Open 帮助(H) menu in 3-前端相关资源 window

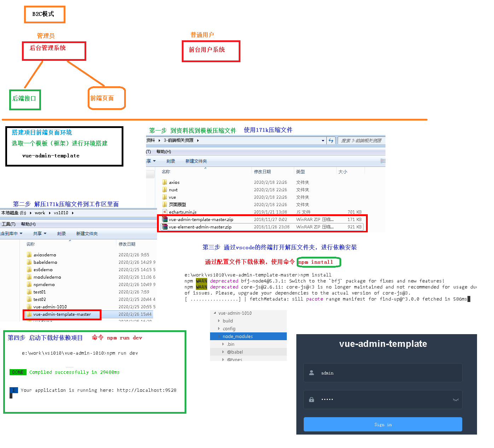click(x=164, y=152)
